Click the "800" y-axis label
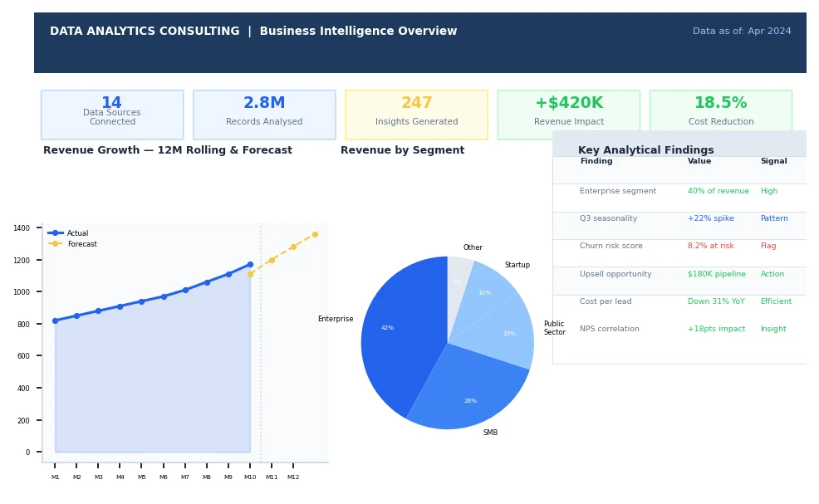Image resolution: width=819 pixels, height=504 pixels. [x=23, y=324]
